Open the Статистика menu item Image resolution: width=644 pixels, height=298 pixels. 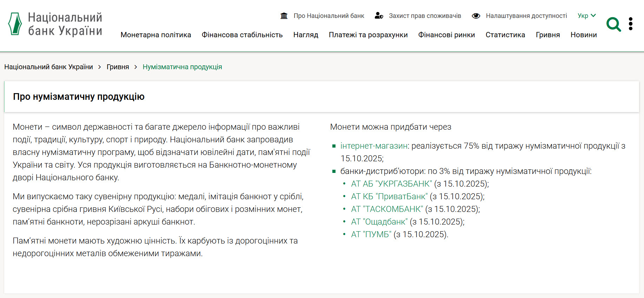tap(505, 35)
